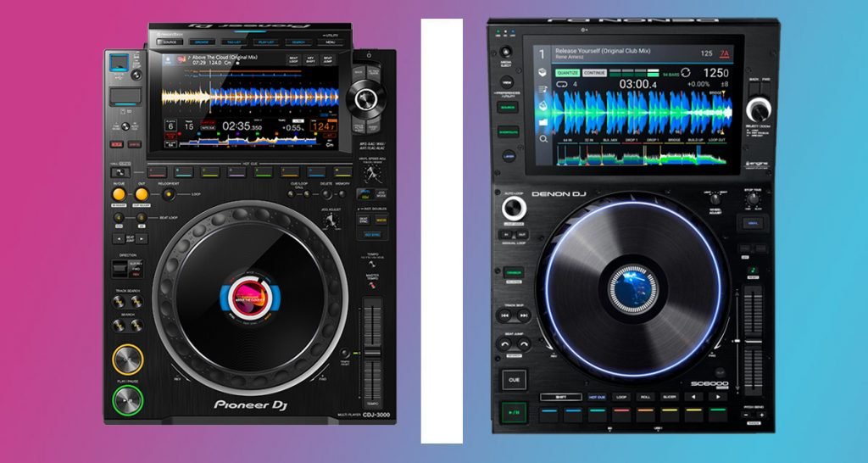Click the Beat Jump left arrow on the Pioneer

coord(119,238)
